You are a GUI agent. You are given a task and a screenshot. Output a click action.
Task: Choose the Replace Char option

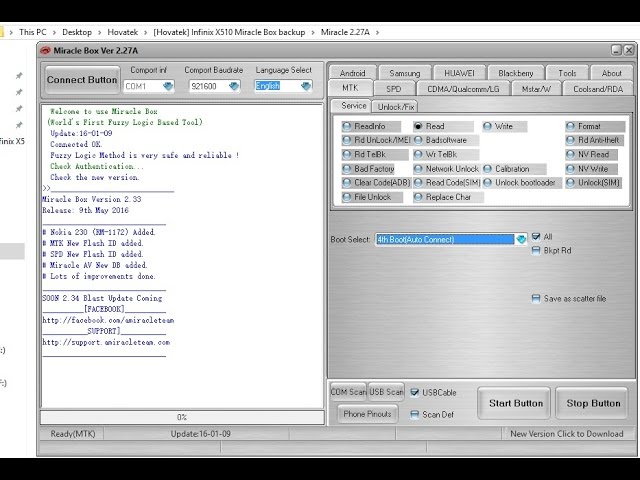(418, 197)
